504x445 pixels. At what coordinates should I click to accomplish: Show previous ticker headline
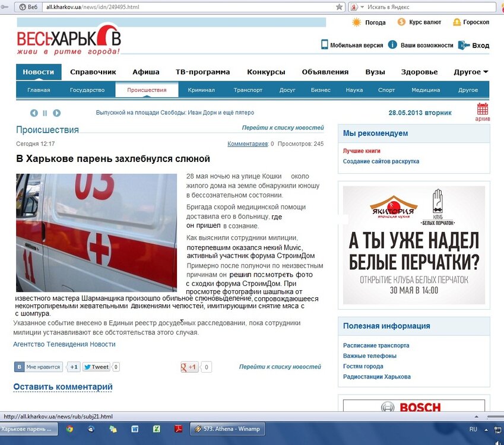click(34, 113)
